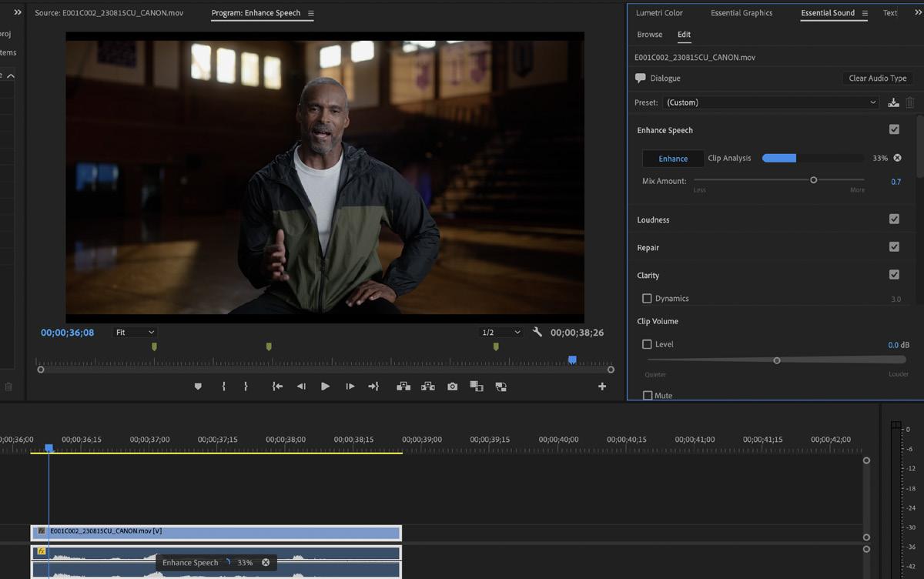Switch to the Browse tab in Essential Sound
Viewport: 924px width, 579px height.
point(649,35)
